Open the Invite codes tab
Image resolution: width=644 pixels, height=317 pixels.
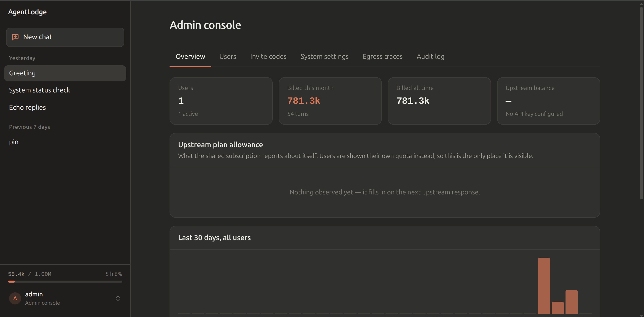268,57
